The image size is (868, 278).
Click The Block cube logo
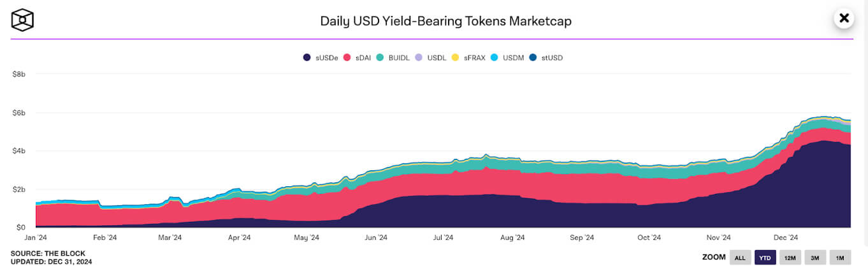point(22,20)
